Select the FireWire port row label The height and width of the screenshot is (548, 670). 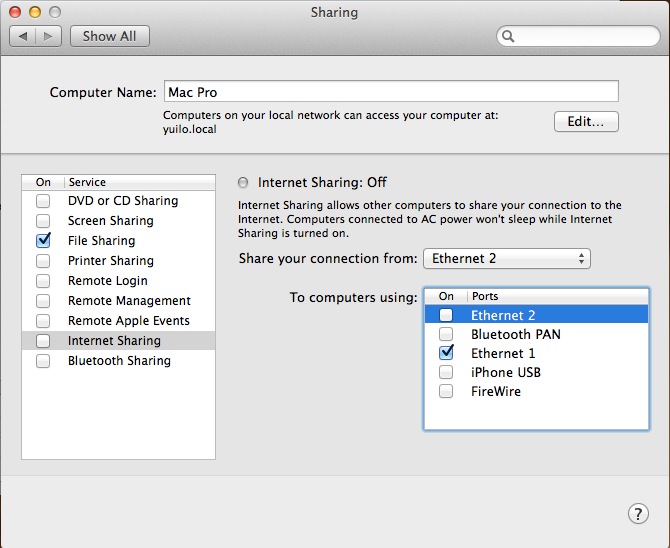pyautogui.click(x=496, y=391)
